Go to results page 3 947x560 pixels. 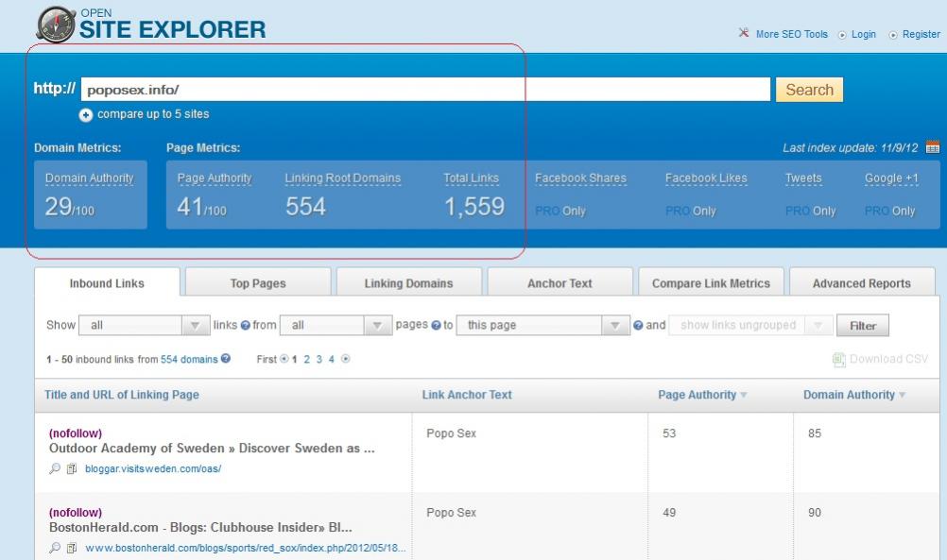click(319, 360)
